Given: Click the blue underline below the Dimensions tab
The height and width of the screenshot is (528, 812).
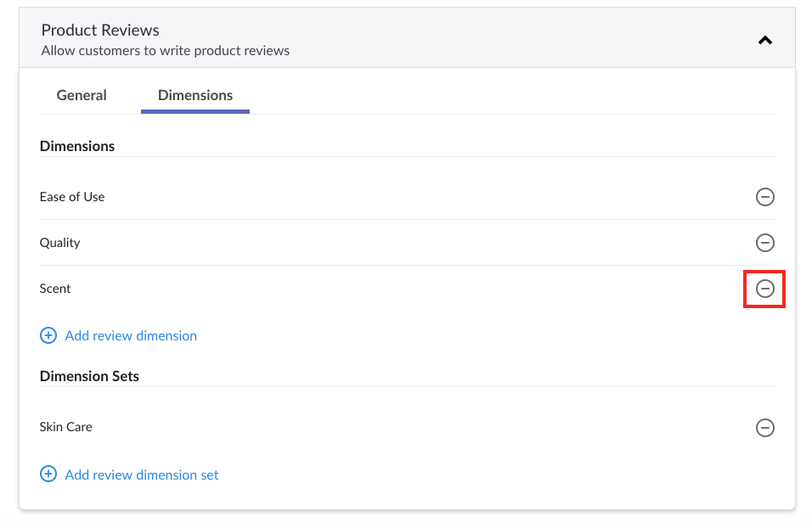Looking at the screenshot, I should [x=195, y=111].
